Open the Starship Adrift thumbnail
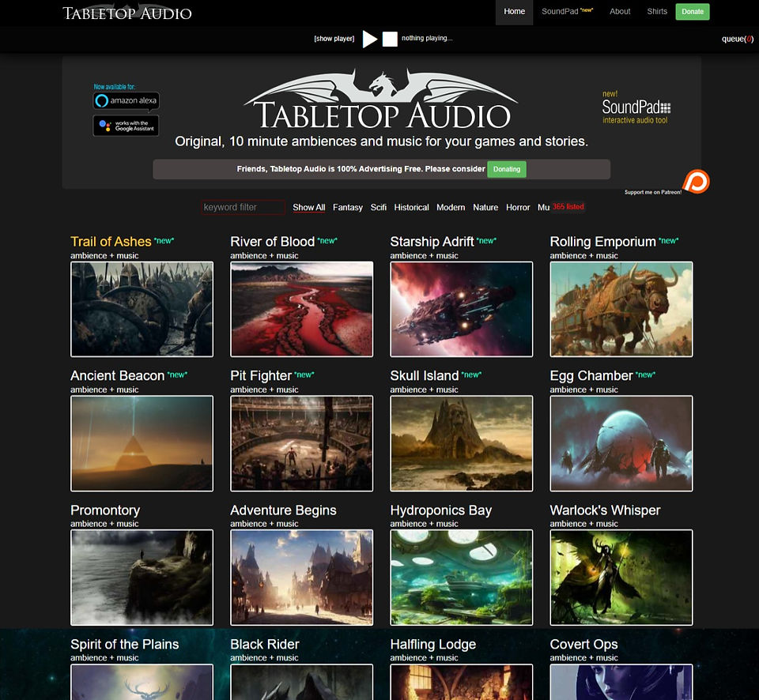759x700 pixels. (461, 309)
